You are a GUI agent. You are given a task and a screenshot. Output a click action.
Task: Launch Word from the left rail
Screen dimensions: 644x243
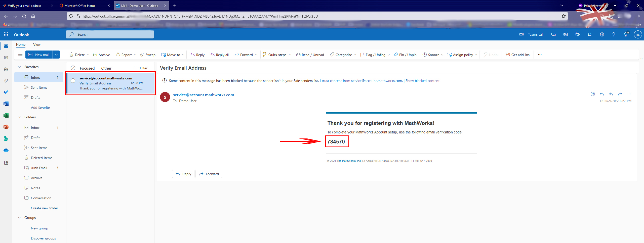6,104
